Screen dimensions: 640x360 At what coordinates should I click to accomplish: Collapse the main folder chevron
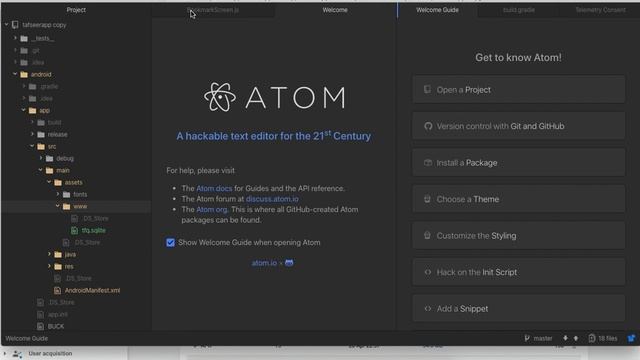click(x=40, y=170)
